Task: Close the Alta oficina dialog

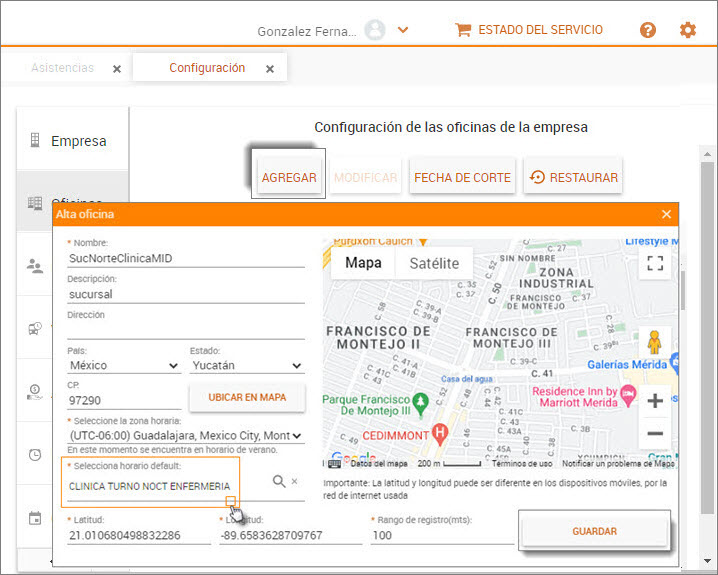Action: [x=667, y=214]
